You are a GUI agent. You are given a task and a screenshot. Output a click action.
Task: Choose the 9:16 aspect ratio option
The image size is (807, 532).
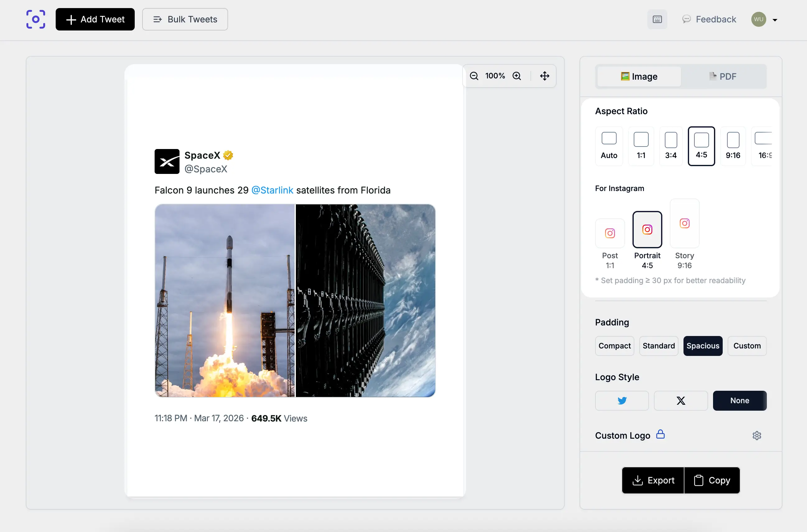click(733, 146)
